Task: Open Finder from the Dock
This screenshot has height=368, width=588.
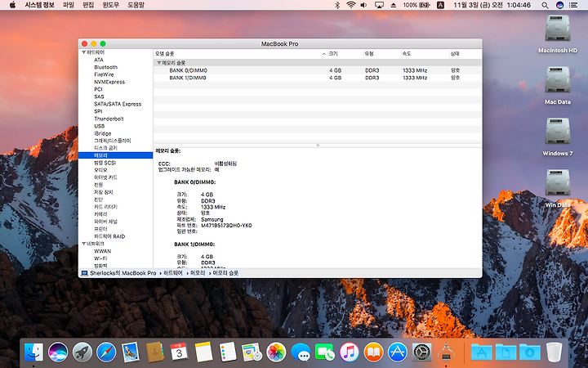Action: point(33,352)
